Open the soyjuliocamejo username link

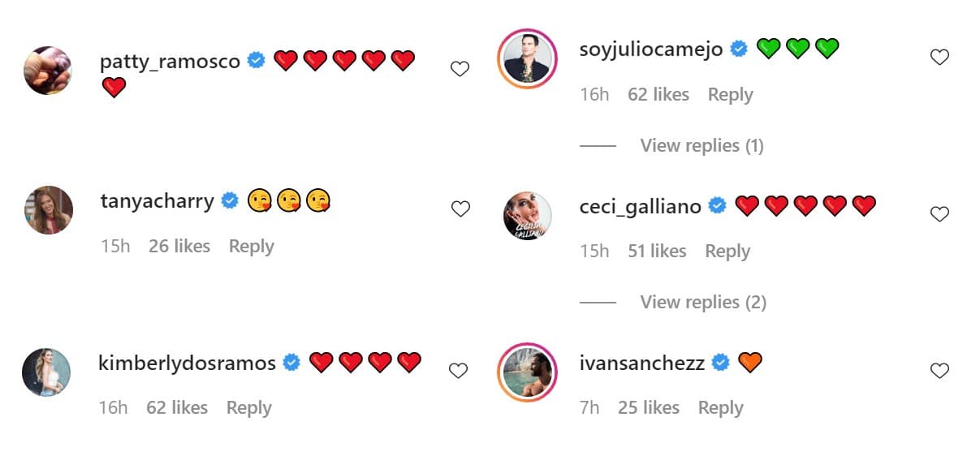point(651,49)
